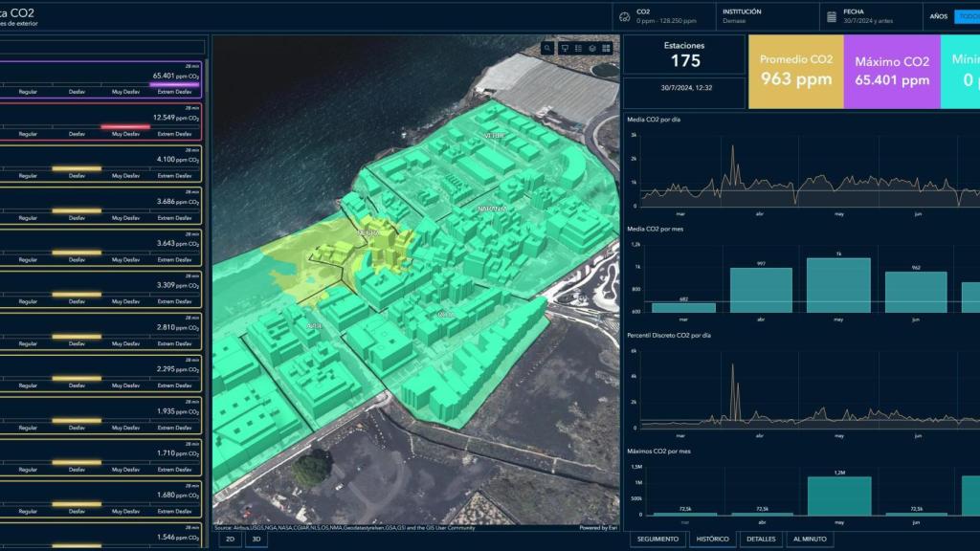Image resolution: width=980 pixels, height=551 pixels.
Task: Open the layer list on the map
Action: coord(579,47)
